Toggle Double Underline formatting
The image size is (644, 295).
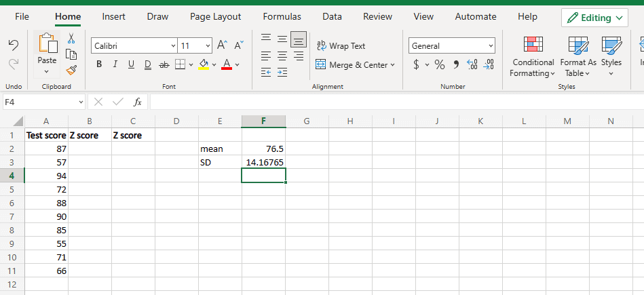coord(148,64)
